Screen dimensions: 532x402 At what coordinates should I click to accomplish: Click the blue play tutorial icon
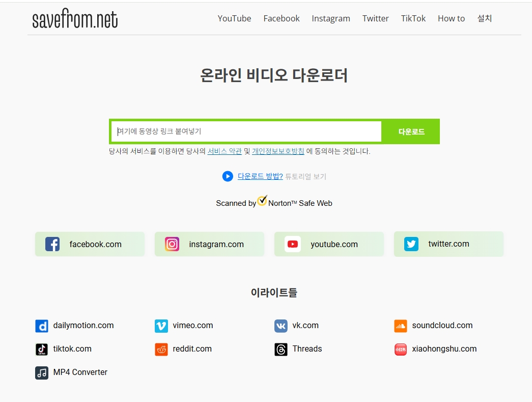click(x=228, y=176)
